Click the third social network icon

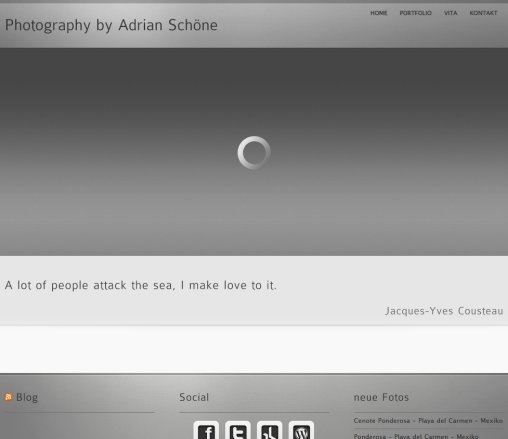[270, 430]
